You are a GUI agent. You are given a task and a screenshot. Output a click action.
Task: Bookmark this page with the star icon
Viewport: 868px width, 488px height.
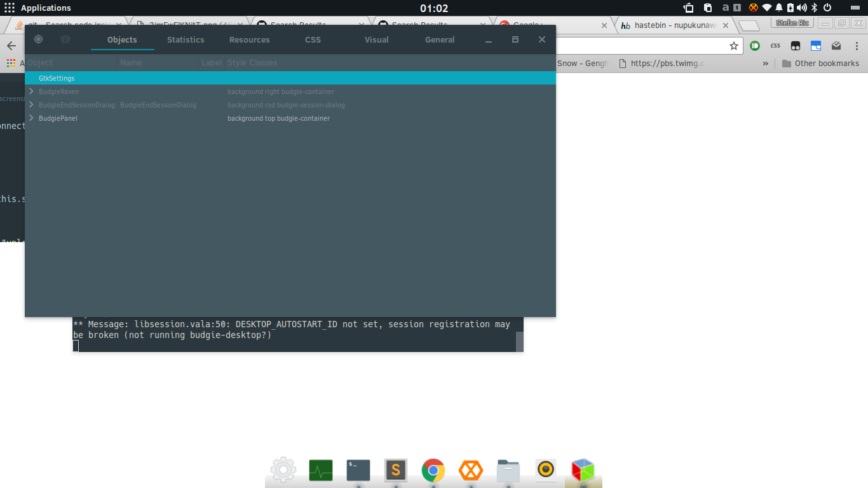tap(734, 46)
